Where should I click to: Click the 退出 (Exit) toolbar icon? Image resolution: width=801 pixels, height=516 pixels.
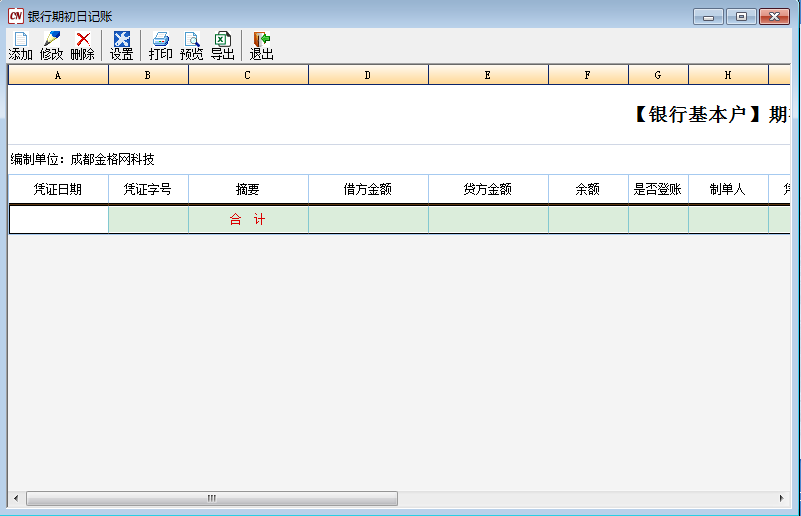click(x=261, y=46)
